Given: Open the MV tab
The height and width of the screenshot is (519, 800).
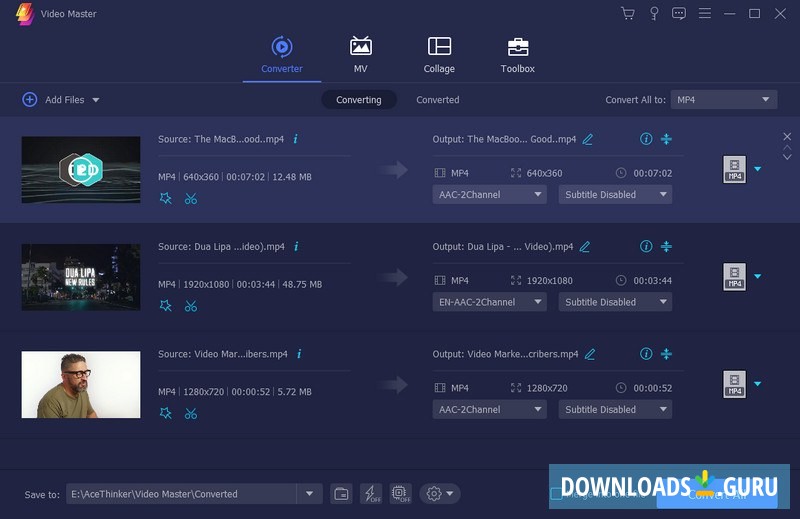Looking at the screenshot, I should [360, 55].
